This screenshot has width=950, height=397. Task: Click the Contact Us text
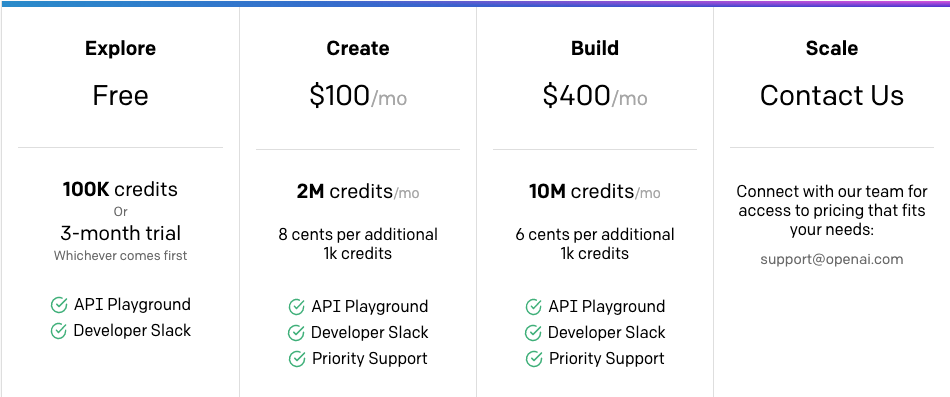[832, 95]
